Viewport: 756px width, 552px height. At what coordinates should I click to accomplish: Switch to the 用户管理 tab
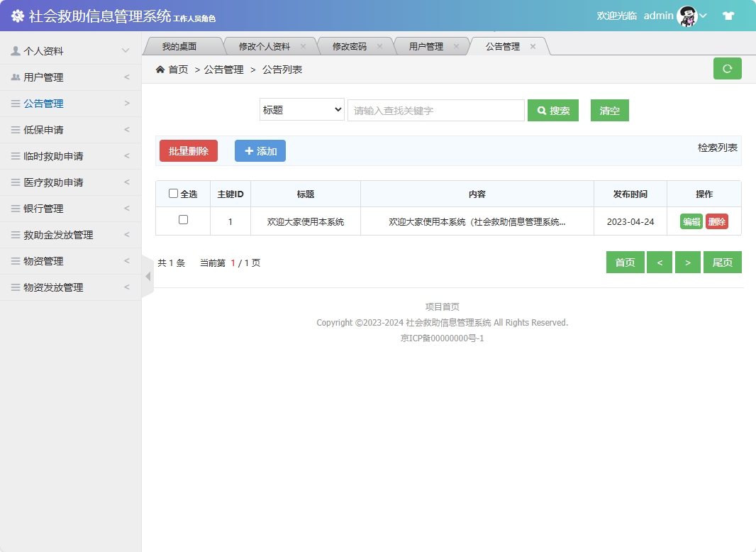(428, 45)
